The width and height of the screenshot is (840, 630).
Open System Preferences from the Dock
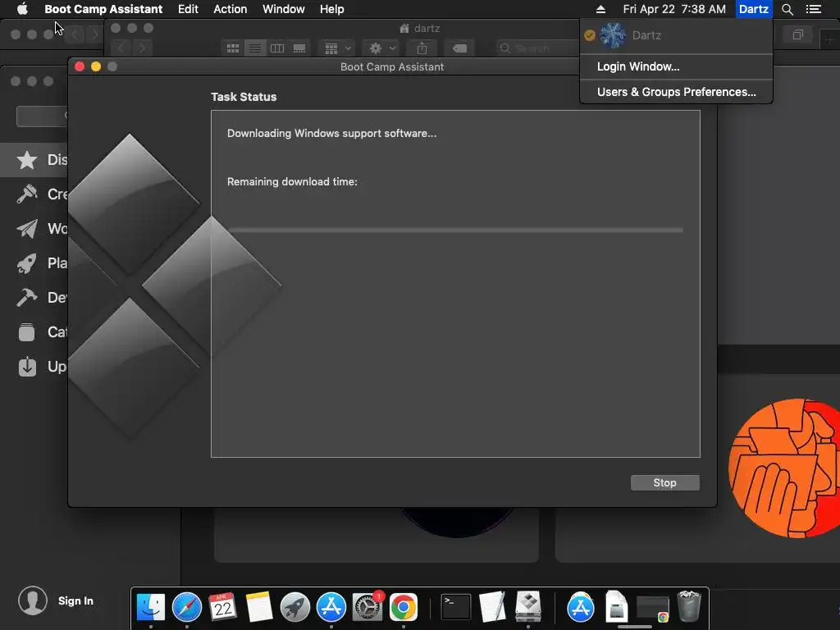tap(367, 607)
